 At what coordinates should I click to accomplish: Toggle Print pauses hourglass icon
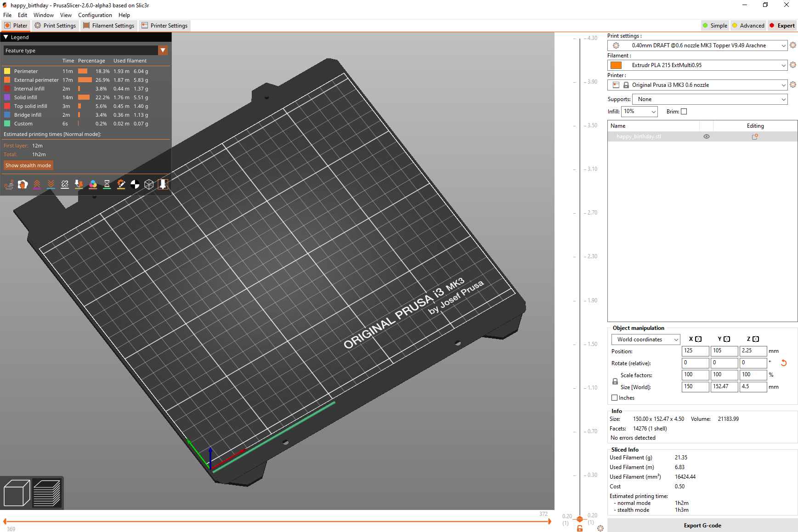[x=107, y=185]
